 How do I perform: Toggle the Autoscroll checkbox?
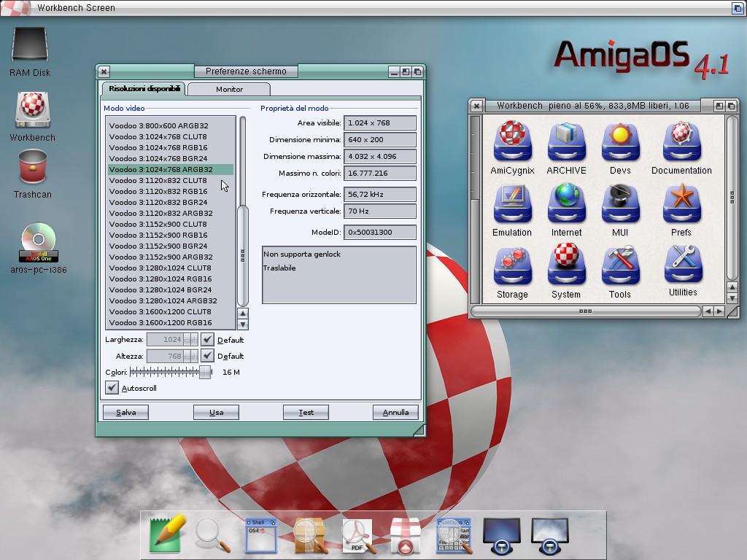click(x=112, y=388)
